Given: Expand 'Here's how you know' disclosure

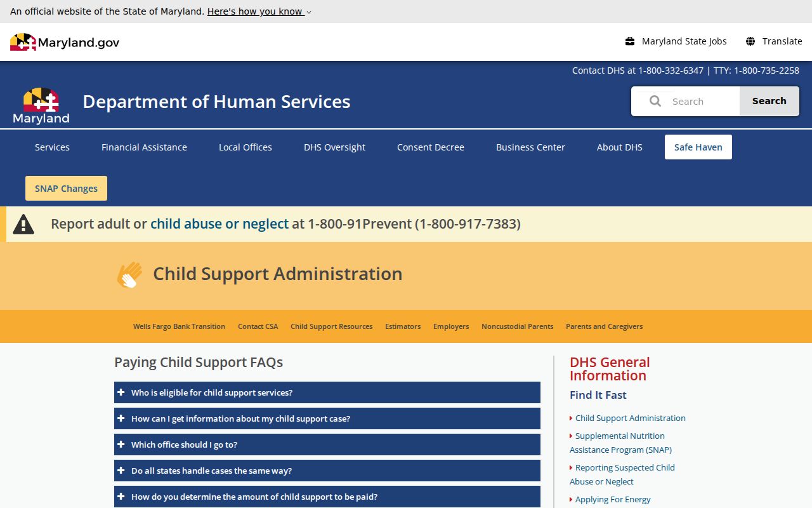Looking at the screenshot, I should [259, 11].
